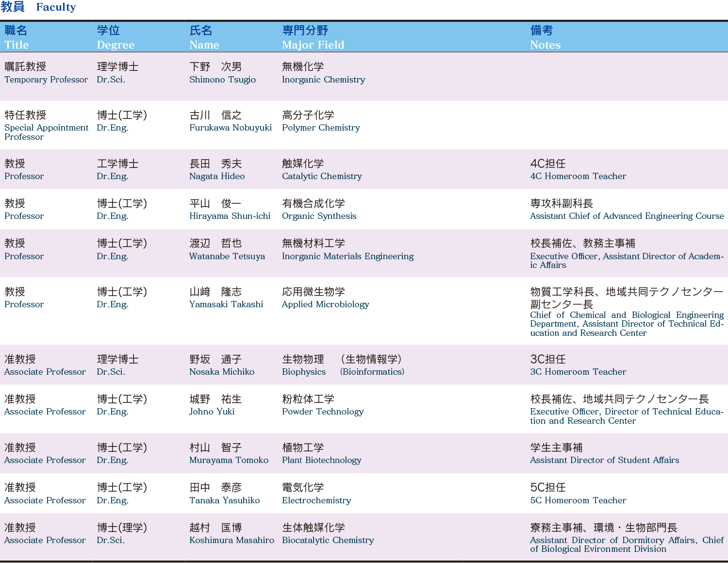Select the name 'Hirayama Shun-ichi'
Screen dimensions: 728x563
pos(230,216)
